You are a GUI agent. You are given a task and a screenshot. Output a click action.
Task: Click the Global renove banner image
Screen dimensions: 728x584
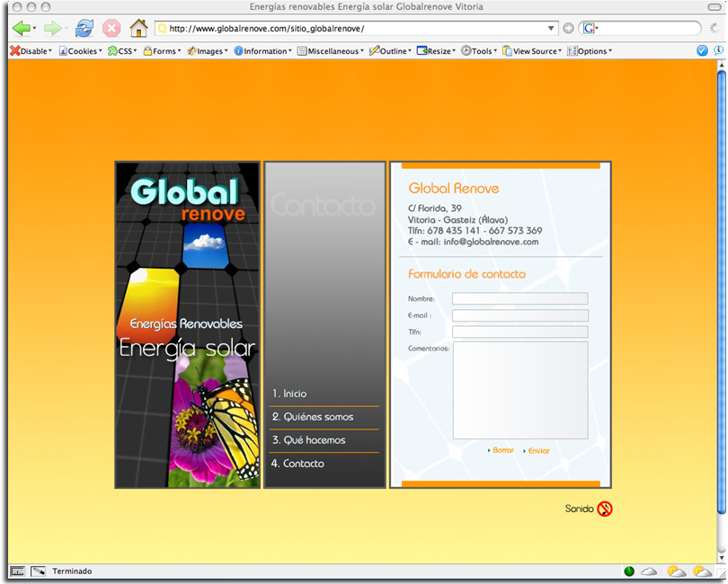[x=188, y=324]
